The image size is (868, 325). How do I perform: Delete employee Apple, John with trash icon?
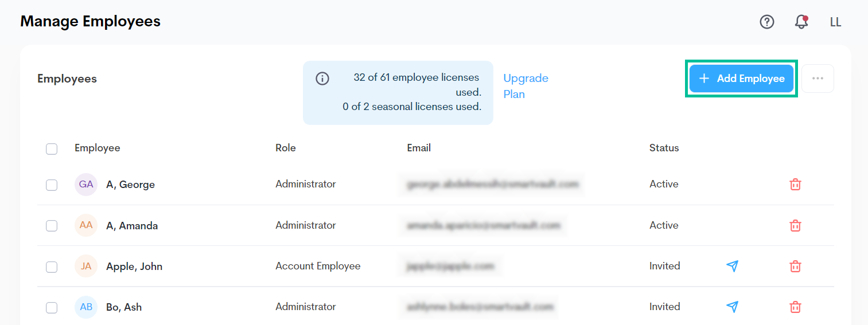(x=795, y=266)
